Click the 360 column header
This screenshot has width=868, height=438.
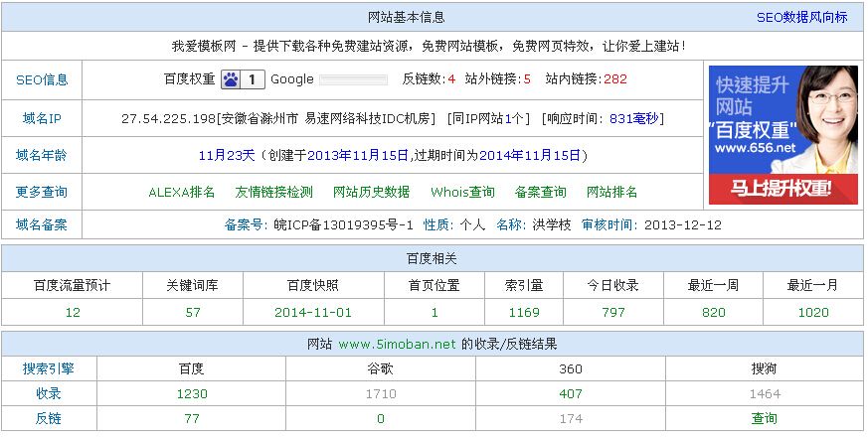pyautogui.click(x=571, y=368)
